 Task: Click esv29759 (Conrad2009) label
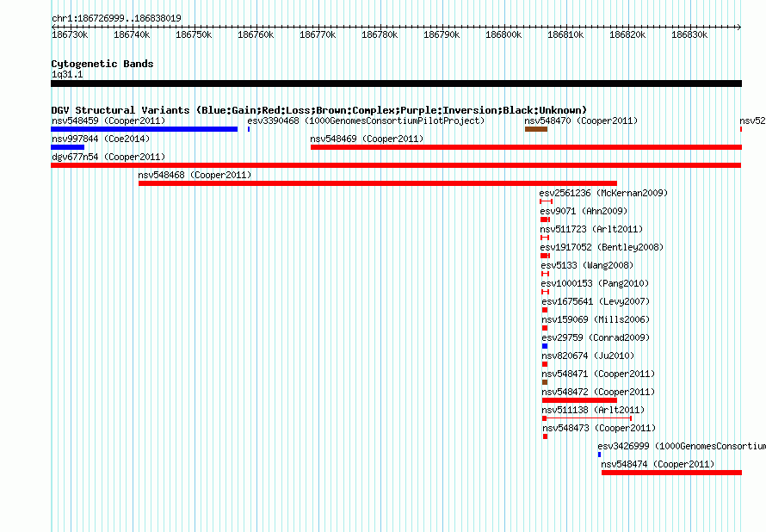click(596, 337)
